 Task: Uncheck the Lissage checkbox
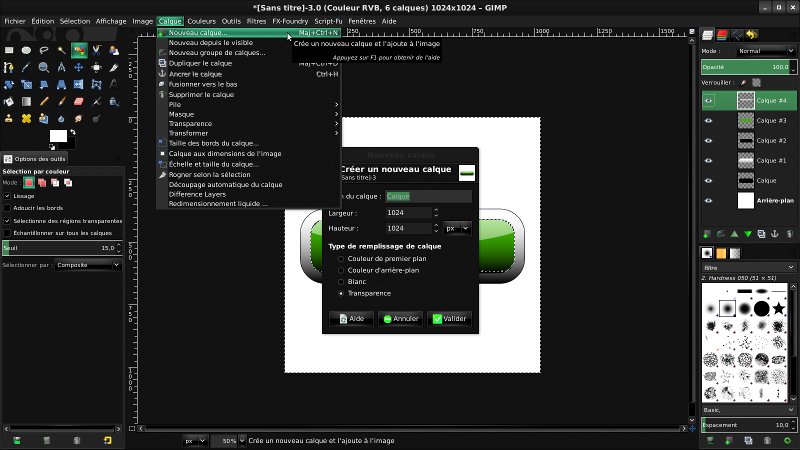pos(7,196)
